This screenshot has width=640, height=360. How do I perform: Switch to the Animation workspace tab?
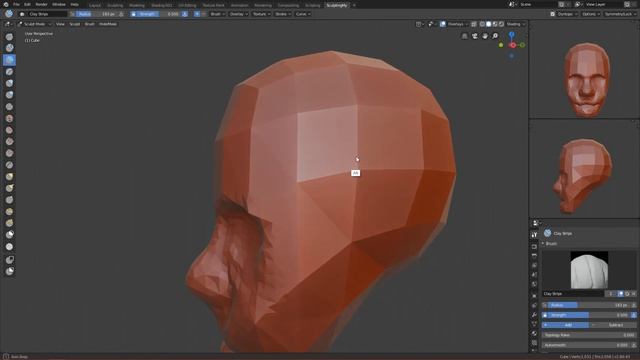(239, 5)
